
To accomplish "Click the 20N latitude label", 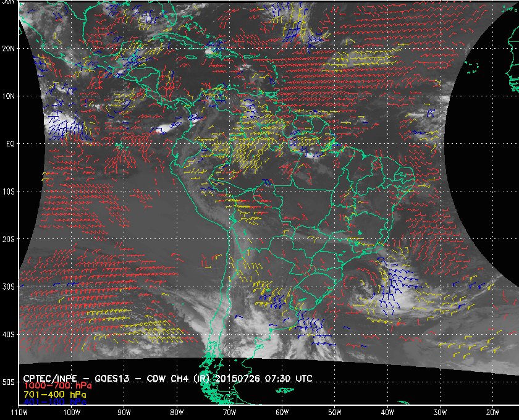I will (8, 48).
